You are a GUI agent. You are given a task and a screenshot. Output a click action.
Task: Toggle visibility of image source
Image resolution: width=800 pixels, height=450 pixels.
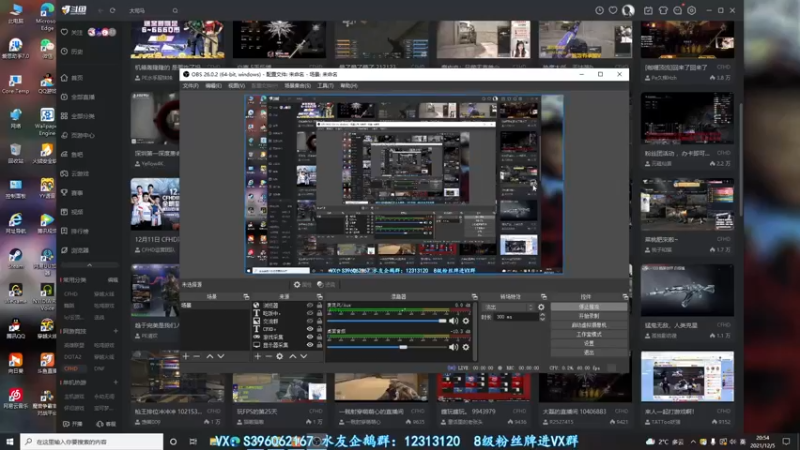(x=310, y=321)
